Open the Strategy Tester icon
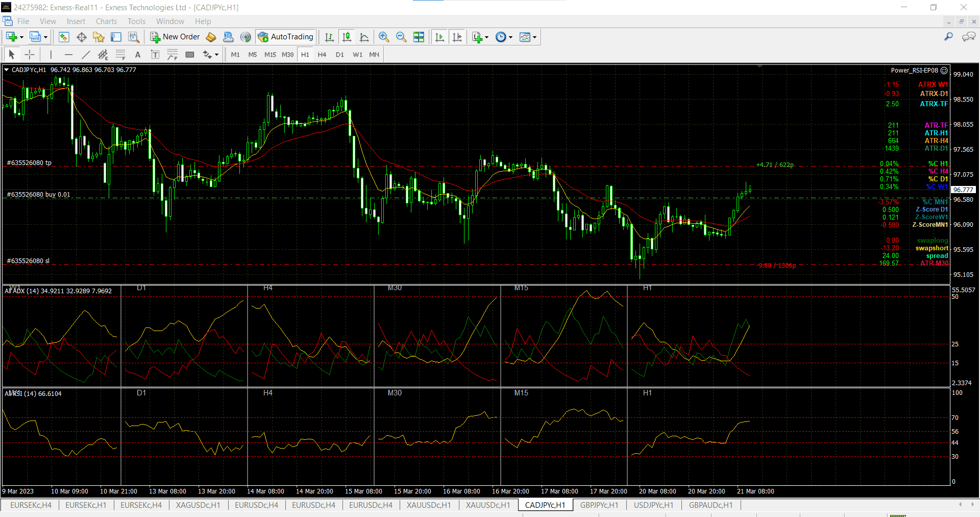Viewport: 980px width, 517px height. pos(134,37)
